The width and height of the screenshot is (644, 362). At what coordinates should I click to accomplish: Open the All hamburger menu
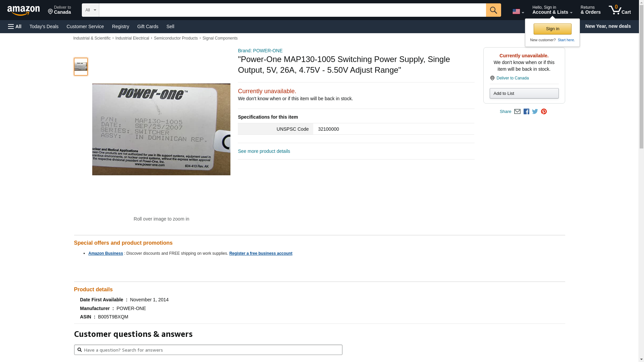click(x=15, y=26)
